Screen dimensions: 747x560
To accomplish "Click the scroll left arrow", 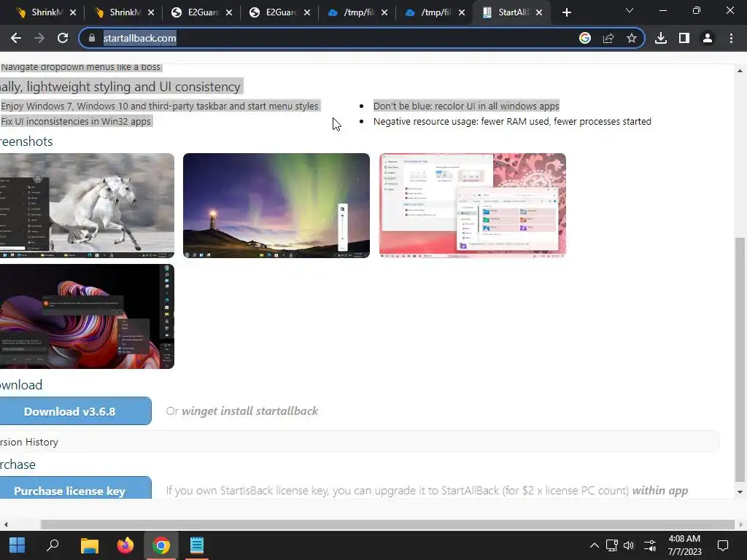I will click(x=6, y=524).
